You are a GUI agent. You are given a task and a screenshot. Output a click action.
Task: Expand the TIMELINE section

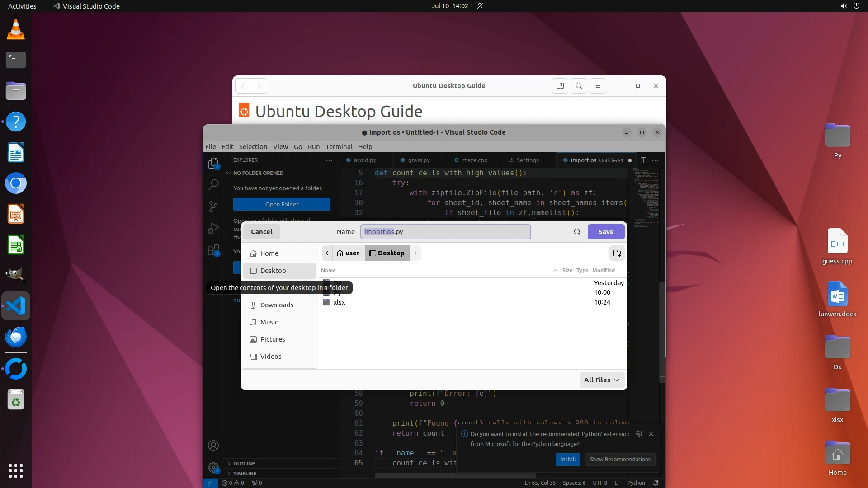pyautogui.click(x=245, y=474)
